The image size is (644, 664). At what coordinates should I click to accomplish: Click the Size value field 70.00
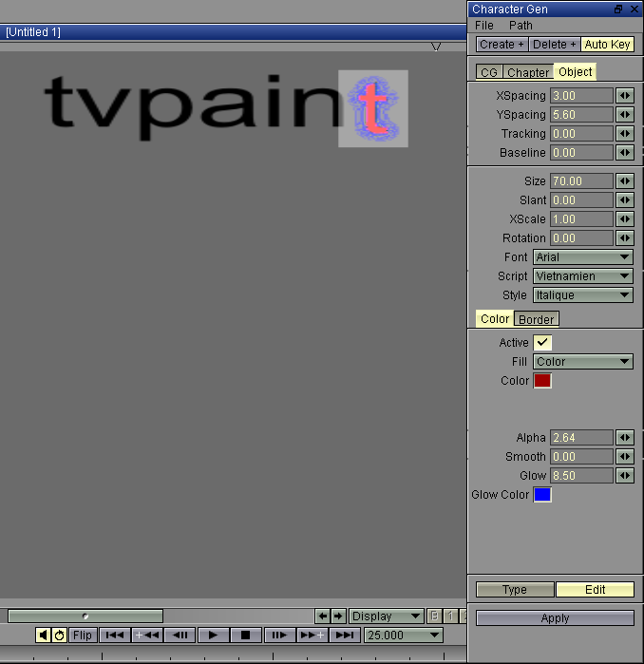click(x=581, y=181)
